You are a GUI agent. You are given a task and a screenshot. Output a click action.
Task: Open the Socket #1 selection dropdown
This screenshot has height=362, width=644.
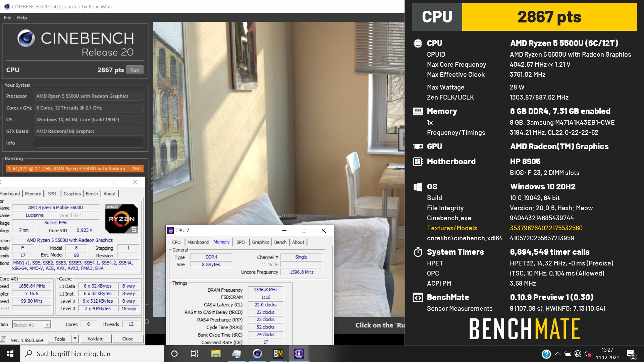[47, 324]
